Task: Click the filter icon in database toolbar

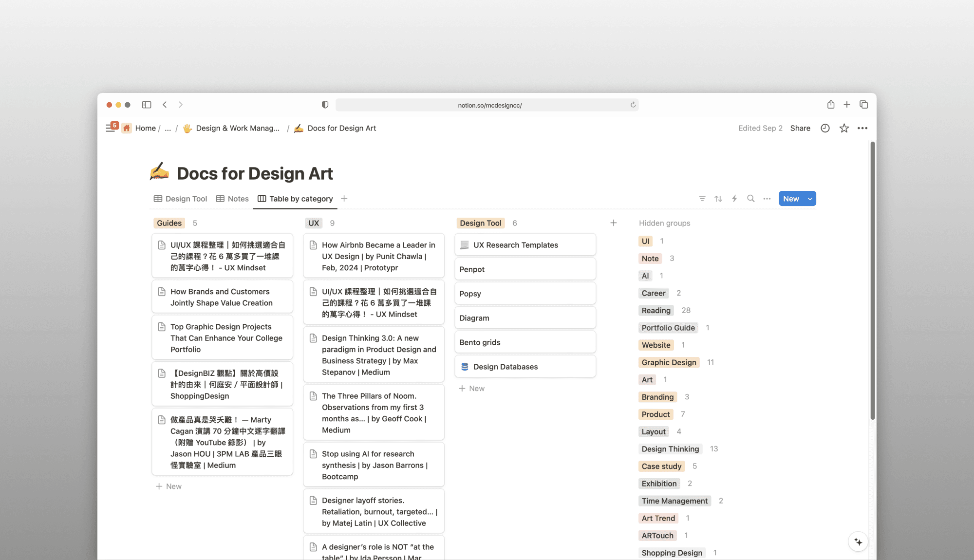Action: (x=702, y=199)
